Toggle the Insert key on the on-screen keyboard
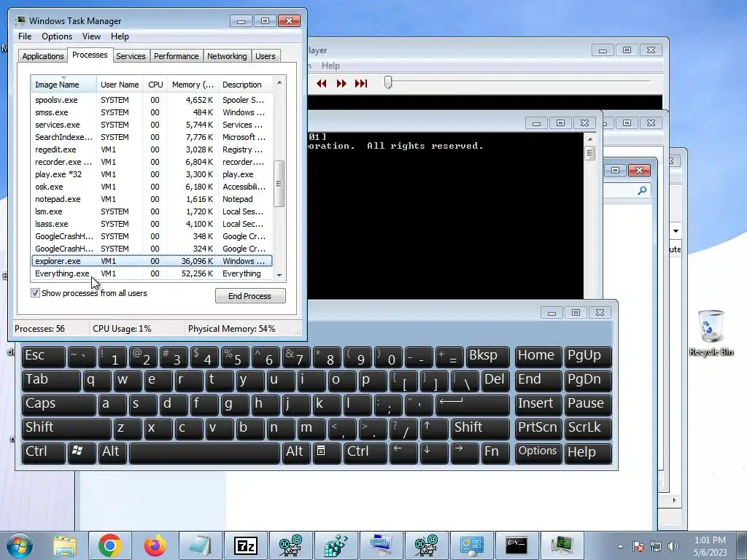747x560 pixels. pos(538,405)
